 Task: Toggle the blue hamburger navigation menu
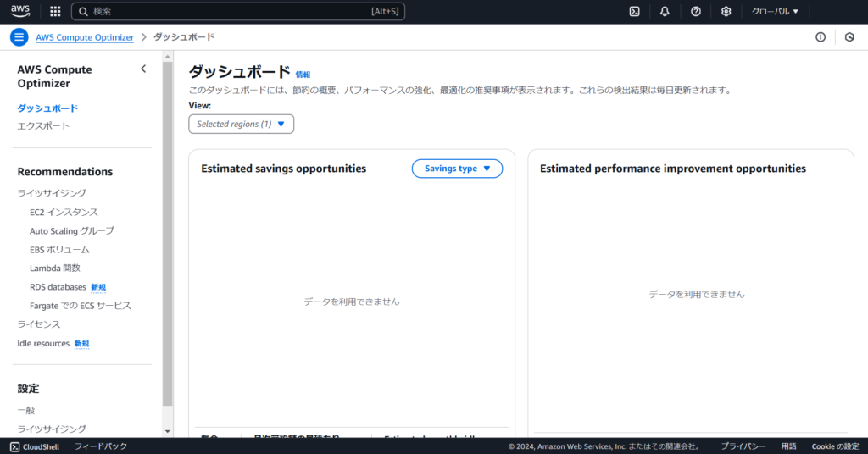pos(19,37)
